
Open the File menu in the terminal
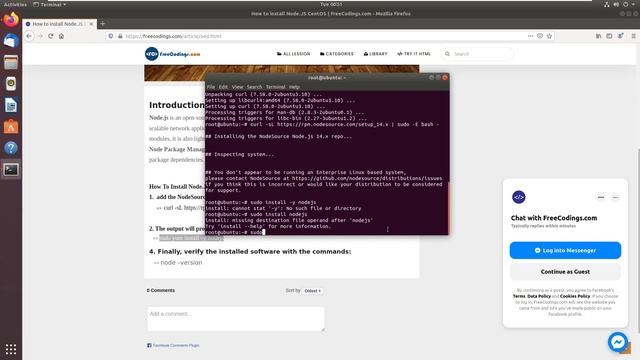point(211,87)
